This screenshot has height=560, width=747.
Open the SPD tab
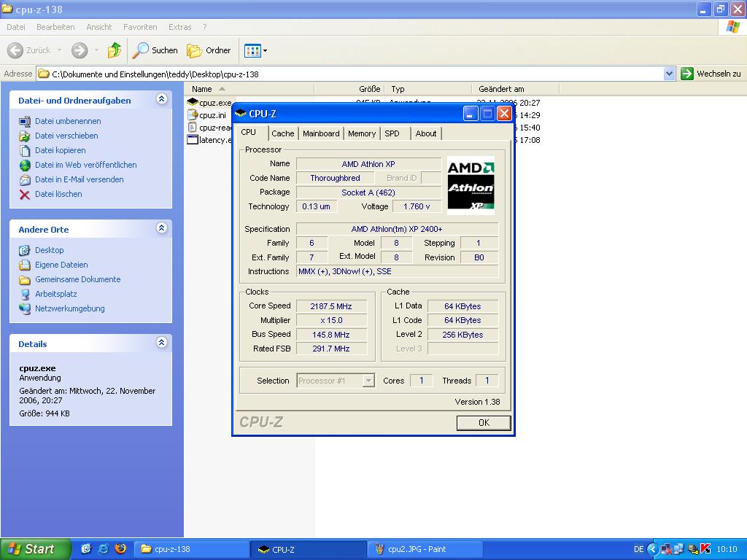[392, 133]
